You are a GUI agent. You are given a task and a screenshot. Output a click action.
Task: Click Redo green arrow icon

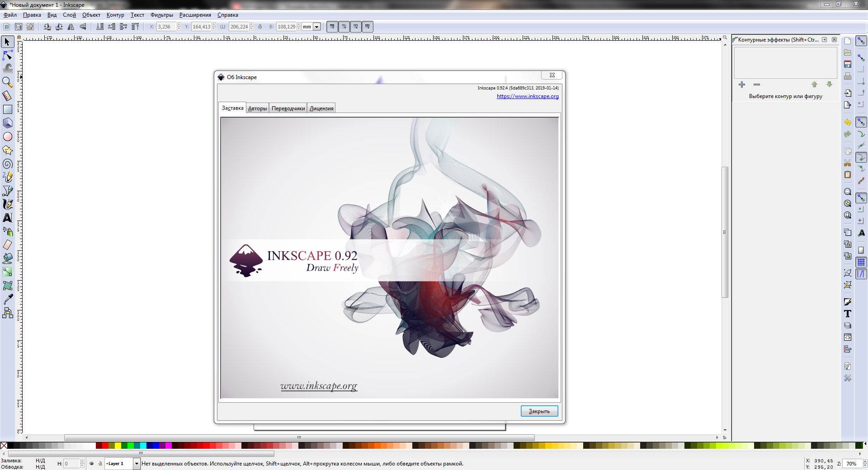[848, 134]
